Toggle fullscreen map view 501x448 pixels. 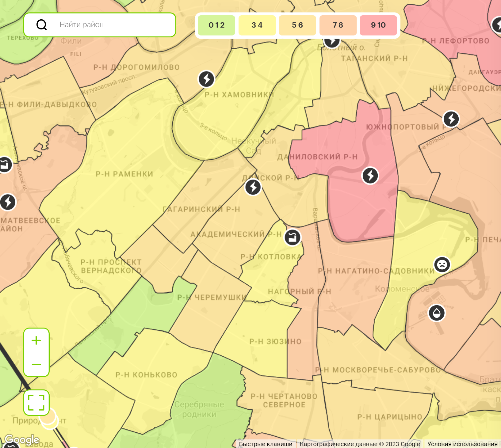click(36, 403)
